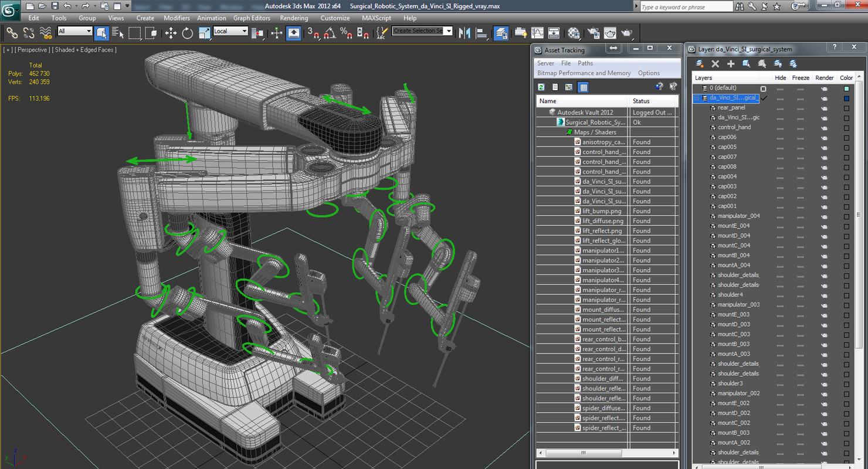Click blue color swatch of da_Vinci_SI layer
The image size is (868, 469).
tap(846, 98)
